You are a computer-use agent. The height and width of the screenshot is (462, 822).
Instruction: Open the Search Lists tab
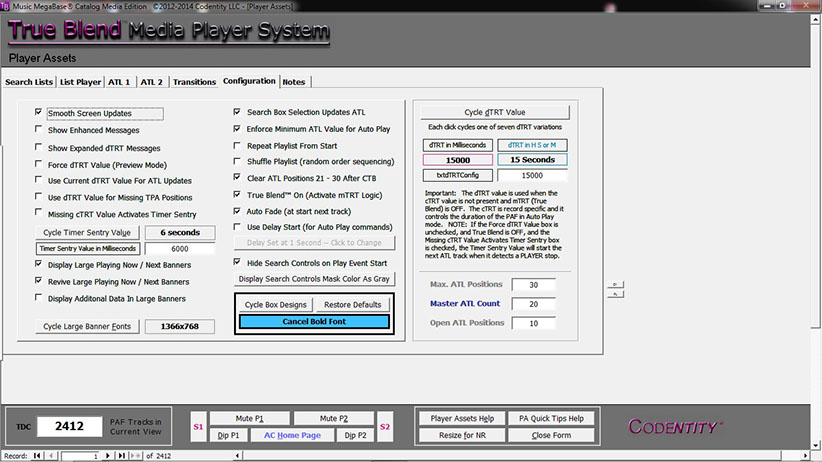[x=29, y=81]
